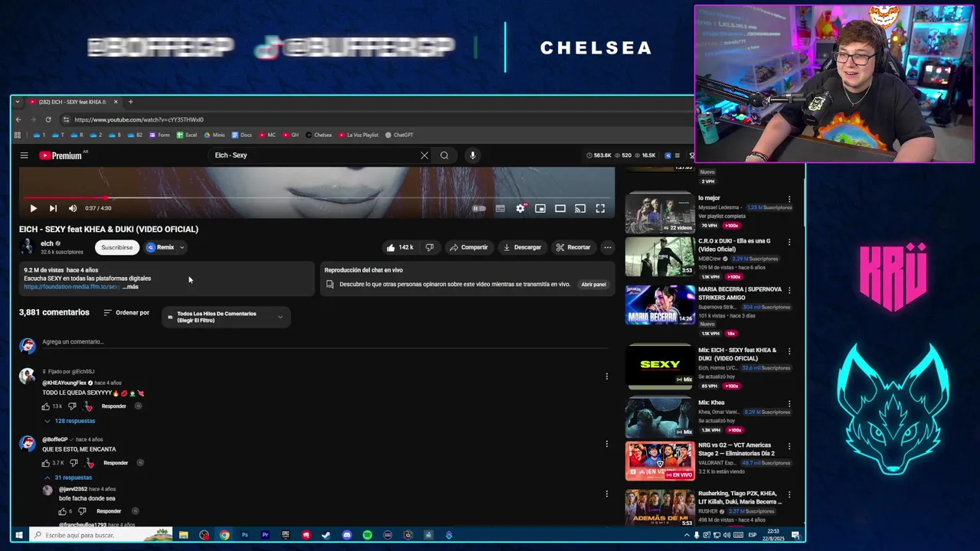Open the player settings gear
The image size is (980, 551).
(x=520, y=208)
